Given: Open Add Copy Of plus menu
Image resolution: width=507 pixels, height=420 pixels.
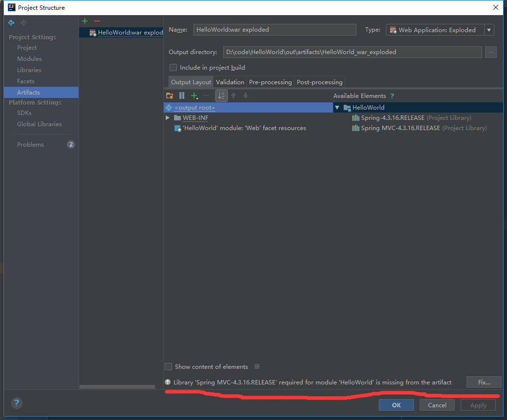Looking at the screenshot, I should 195,95.
